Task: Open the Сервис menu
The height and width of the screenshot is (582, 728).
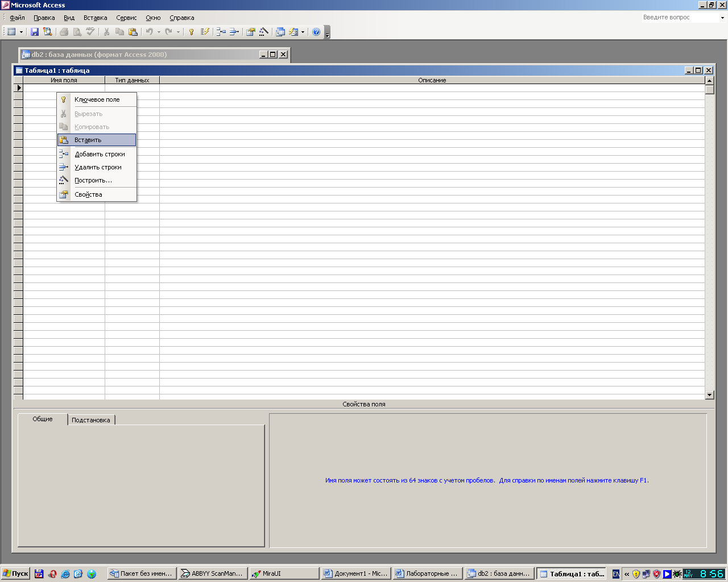Action: click(126, 18)
